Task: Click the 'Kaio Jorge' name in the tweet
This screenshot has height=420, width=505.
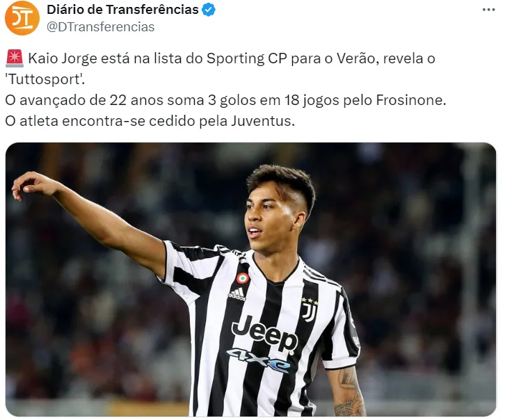Action: (63, 58)
